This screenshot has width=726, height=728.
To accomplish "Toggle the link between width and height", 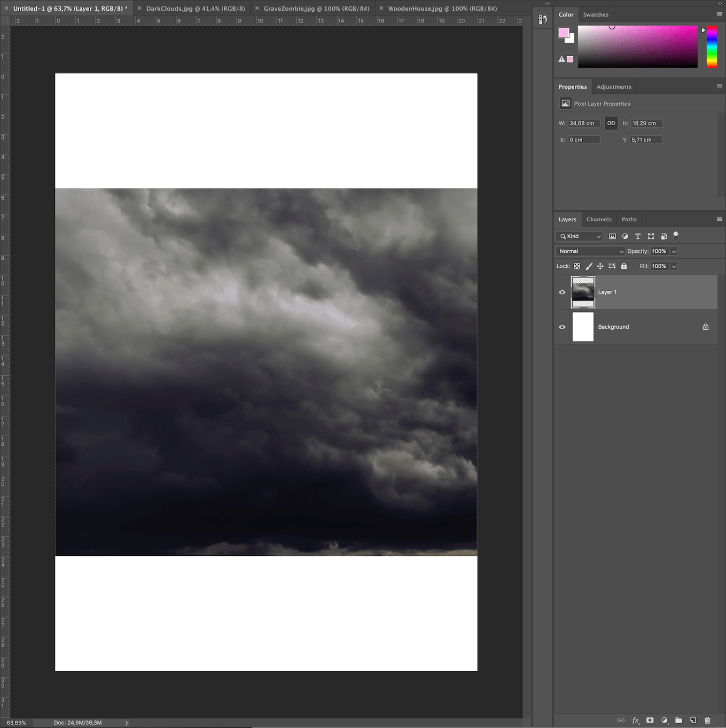I will click(611, 123).
